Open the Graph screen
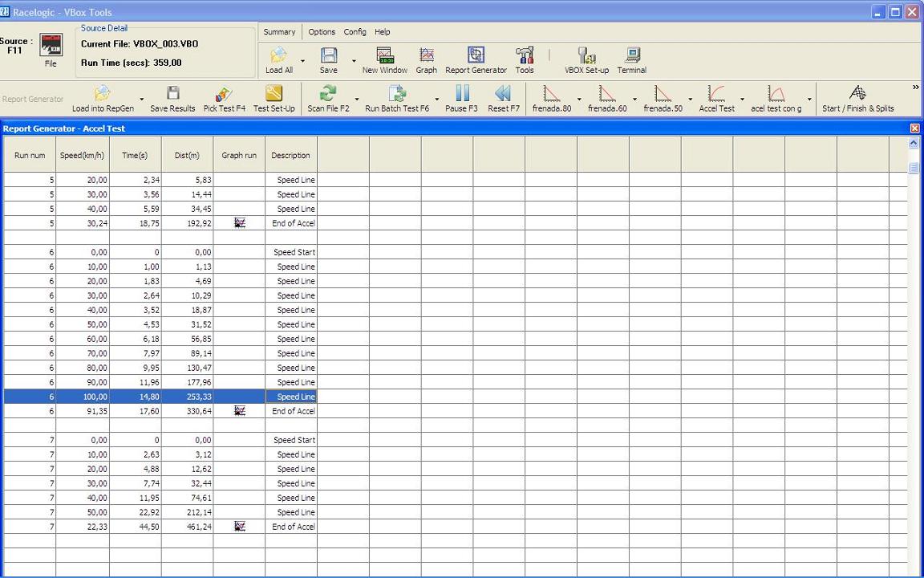This screenshot has height=578, width=924. pos(426,61)
